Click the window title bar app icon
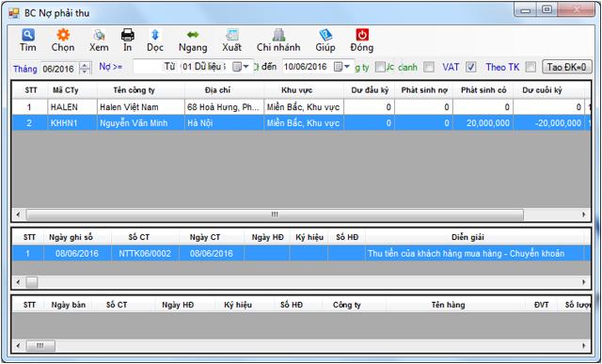 (14, 13)
